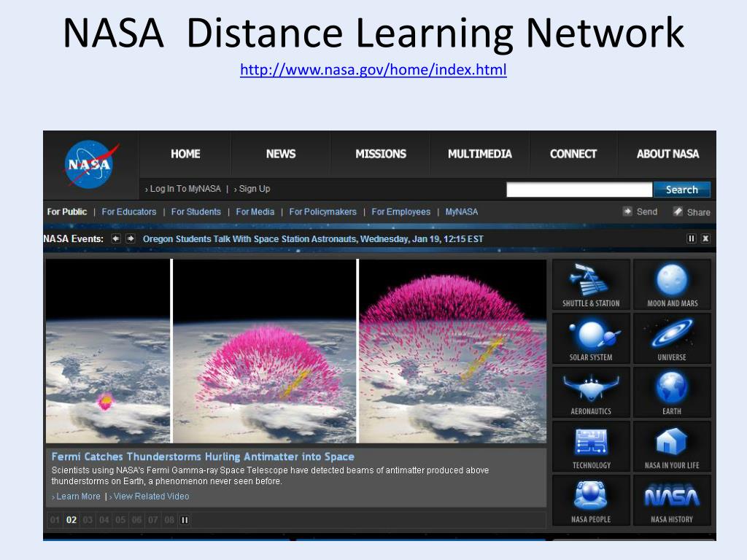
Task: Jump to slide 05 in slideshow
Action: point(120,520)
